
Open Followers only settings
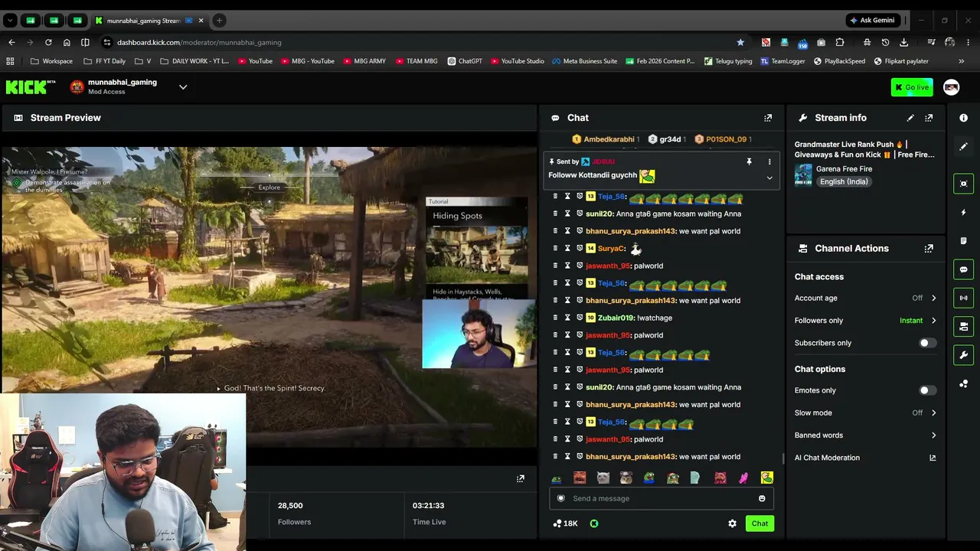[866, 321]
